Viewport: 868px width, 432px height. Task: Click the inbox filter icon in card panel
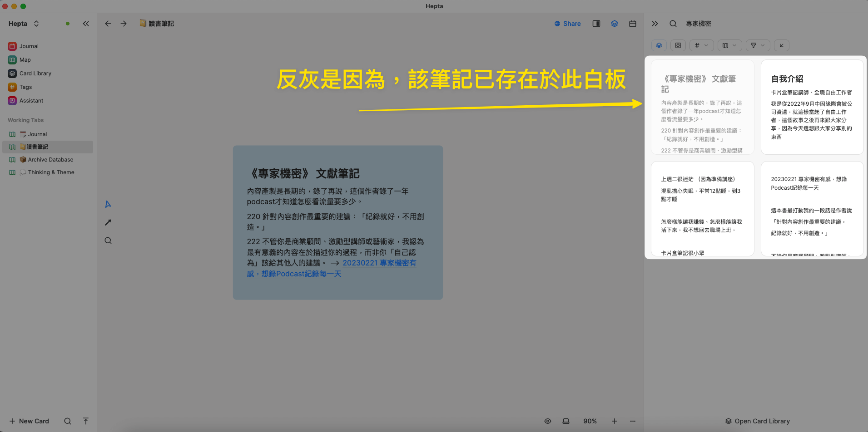point(678,45)
